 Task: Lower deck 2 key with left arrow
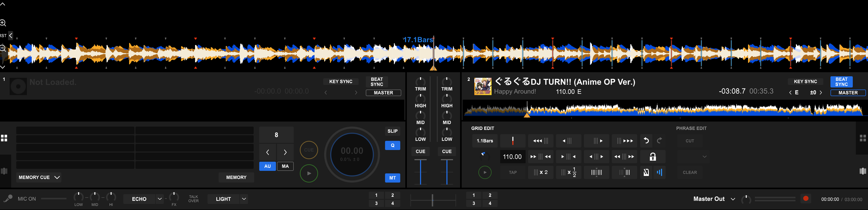790,93
